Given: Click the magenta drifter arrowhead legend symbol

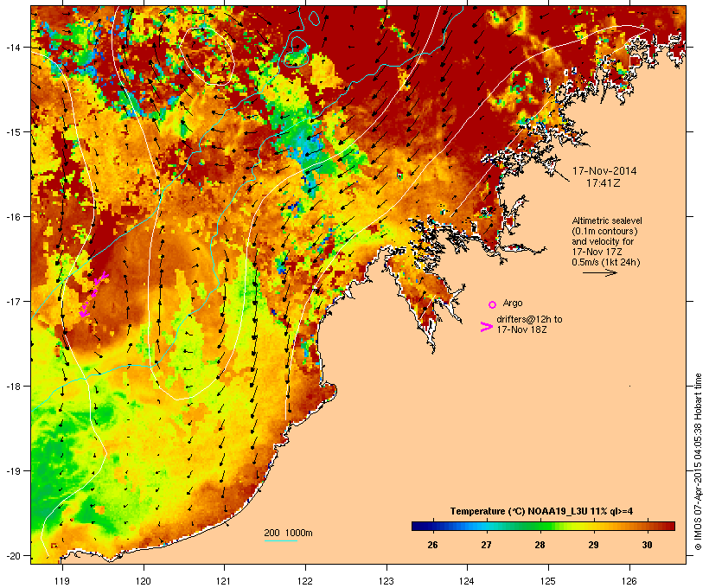Looking at the screenshot, I should coord(487,327).
